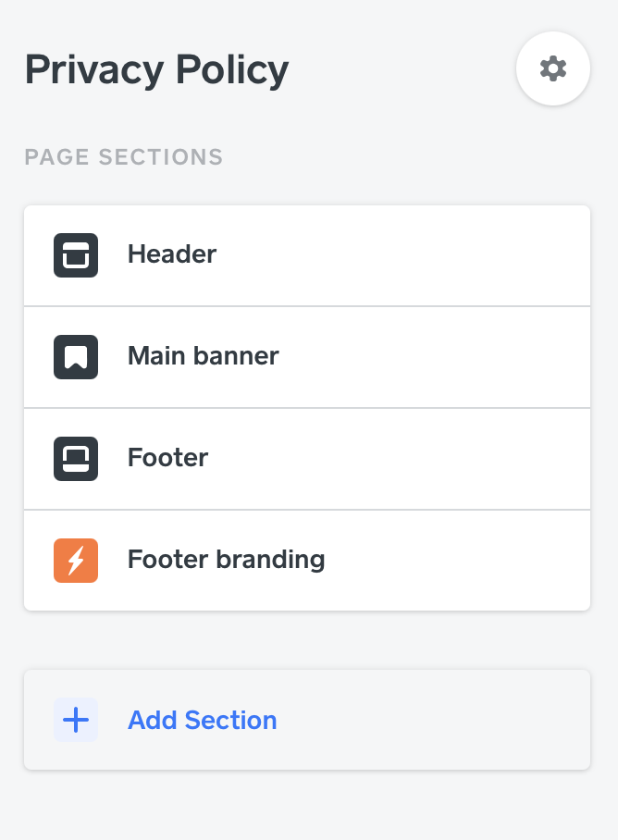Click the orange Footer branding lightning icon
Viewport: 618px width, 840px height.
click(x=75, y=561)
